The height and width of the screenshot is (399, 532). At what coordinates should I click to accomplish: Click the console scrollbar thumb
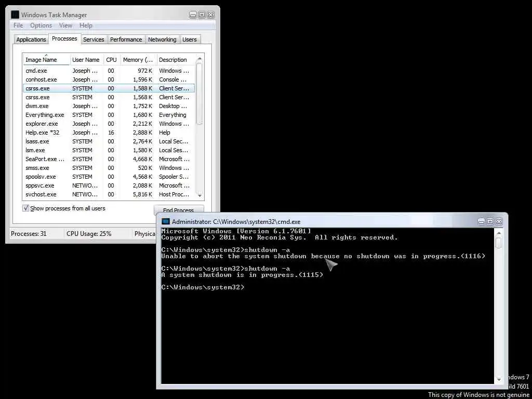point(498,243)
